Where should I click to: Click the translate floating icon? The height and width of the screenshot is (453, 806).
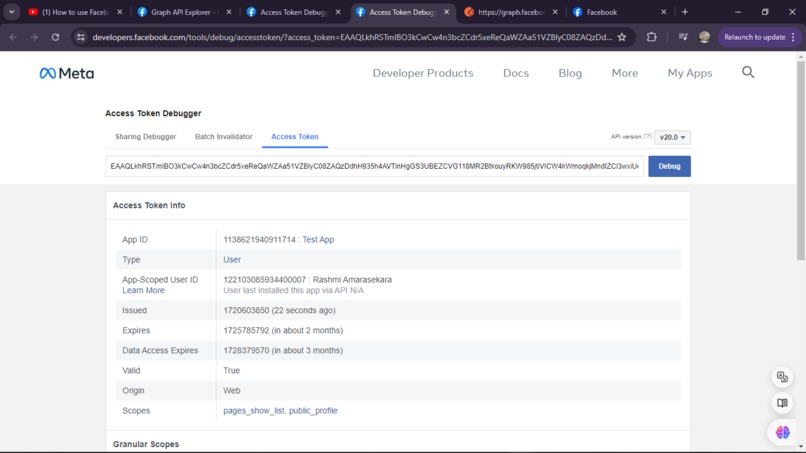782,377
